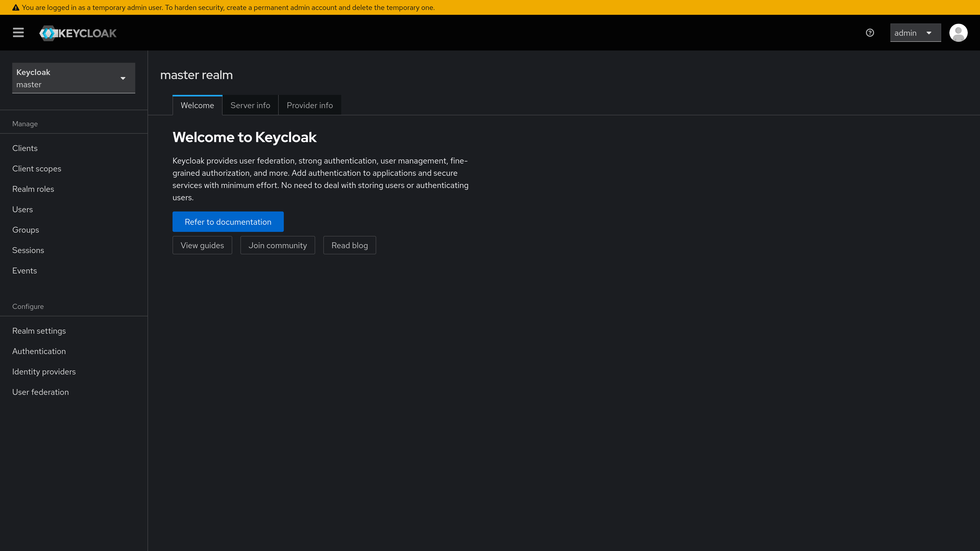Click the 'Manage' section label
The image size is (980, 551).
pos(25,124)
